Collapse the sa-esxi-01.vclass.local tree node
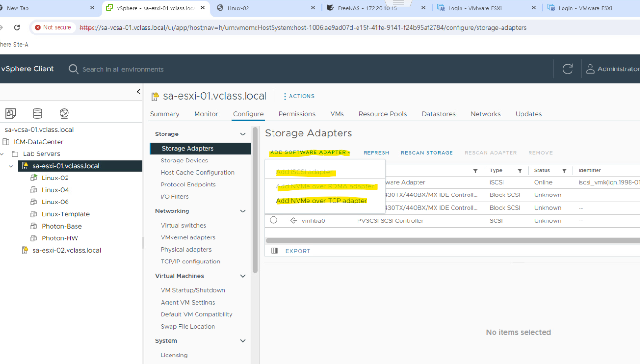 pos(11,166)
